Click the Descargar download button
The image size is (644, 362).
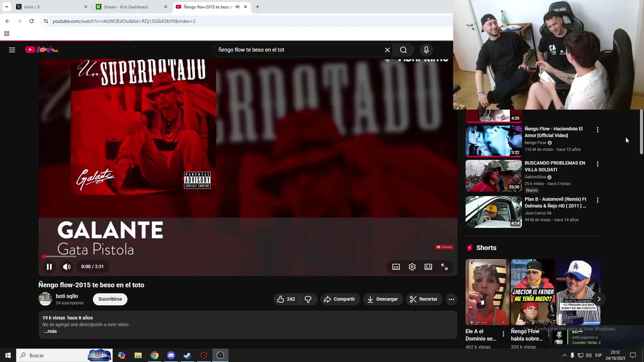click(x=382, y=299)
